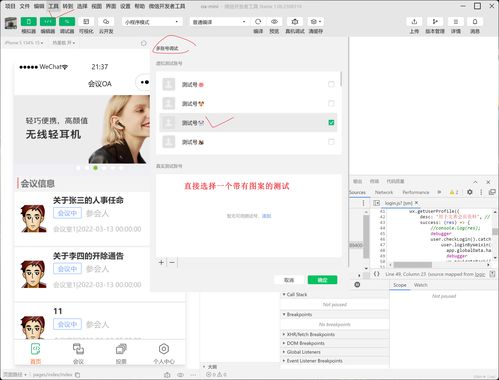Screen dimensions: 499x380
Task: Open version management (版本管理) icon
Action: (x=435, y=22)
